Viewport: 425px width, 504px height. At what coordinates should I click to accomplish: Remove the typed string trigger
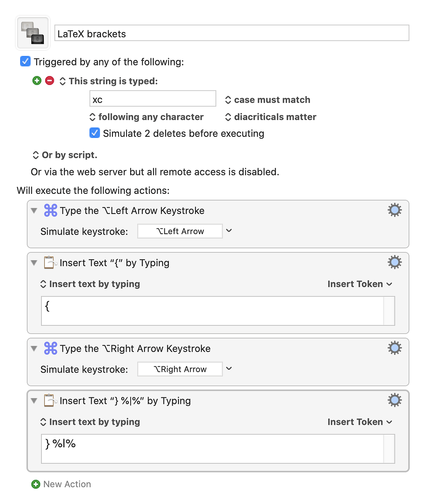coord(50,81)
